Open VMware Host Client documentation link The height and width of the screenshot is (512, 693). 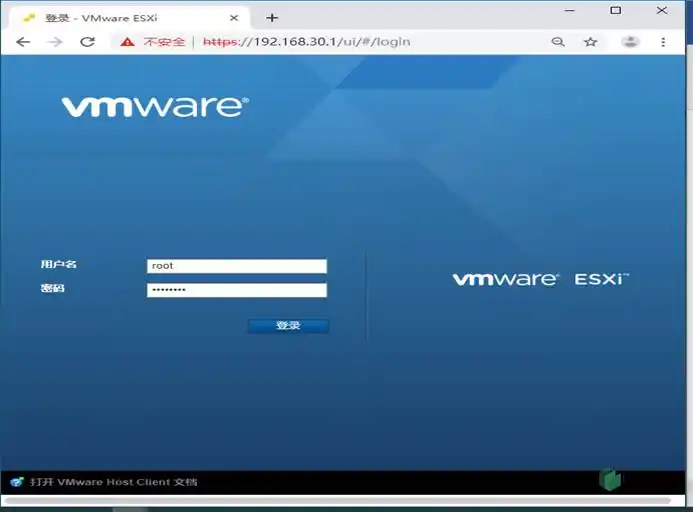click(114, 481)
